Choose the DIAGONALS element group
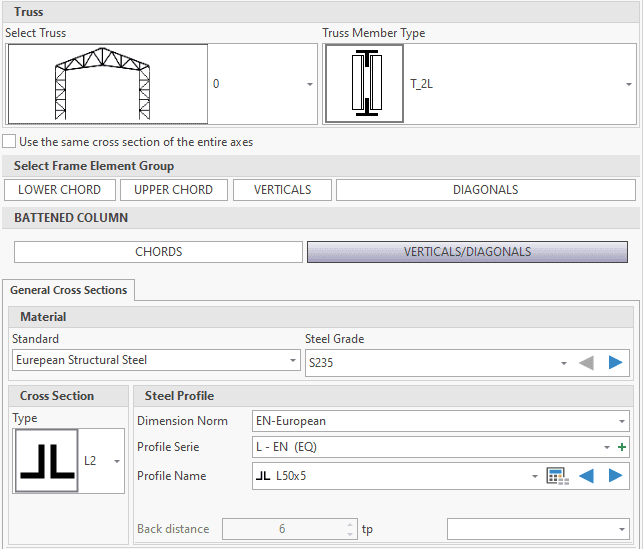 click(x=485, y=190)
